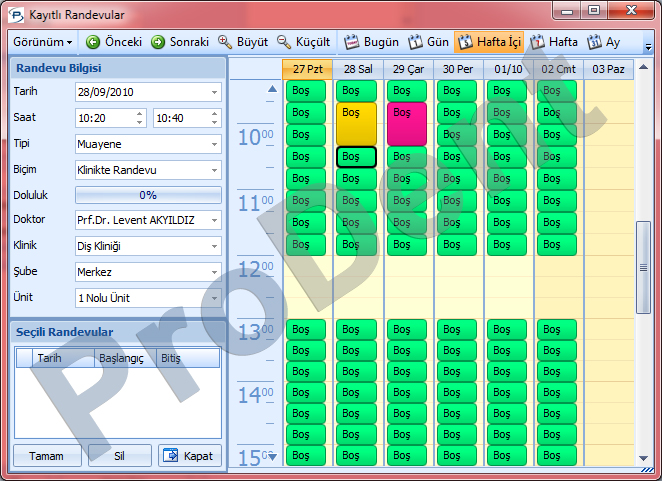The width and height of the screenshot is (662, 481).
Task: Click the Önceki text label
Action: pyautogui.click(x=123, y=42)
